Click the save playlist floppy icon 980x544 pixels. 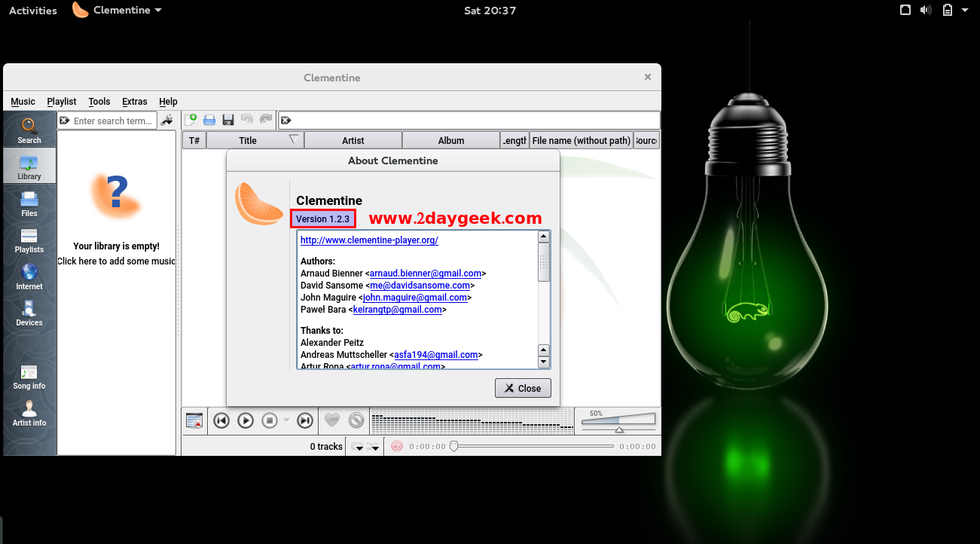click(227, 120)
